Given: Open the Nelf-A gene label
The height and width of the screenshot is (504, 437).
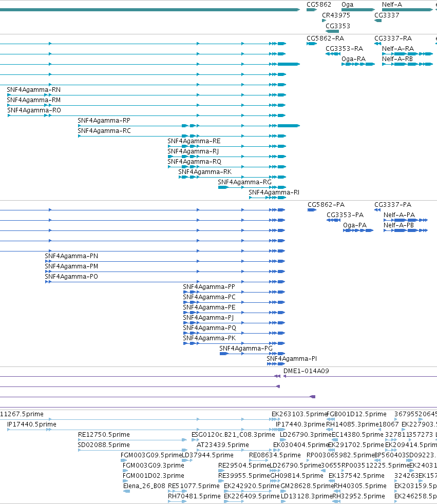Looking at the screenshot, I should pos(392,5).
